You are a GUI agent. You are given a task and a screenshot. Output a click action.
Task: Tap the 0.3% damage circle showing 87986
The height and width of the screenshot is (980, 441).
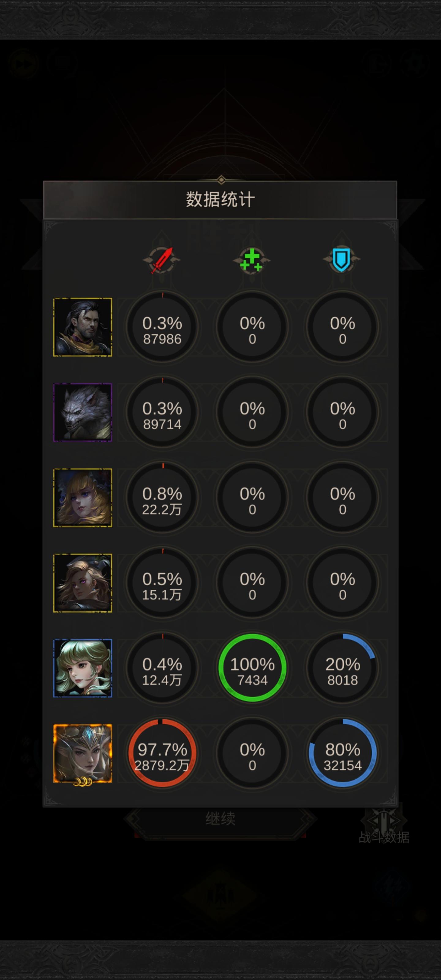coord(163,327)
